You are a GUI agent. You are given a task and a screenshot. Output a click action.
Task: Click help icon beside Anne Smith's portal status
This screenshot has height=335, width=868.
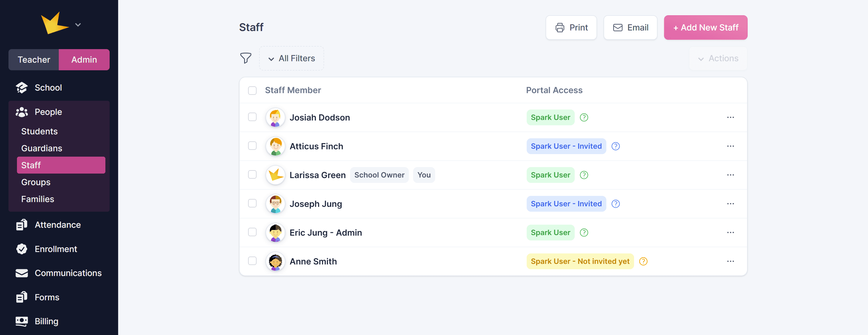[x=643, y=261]
